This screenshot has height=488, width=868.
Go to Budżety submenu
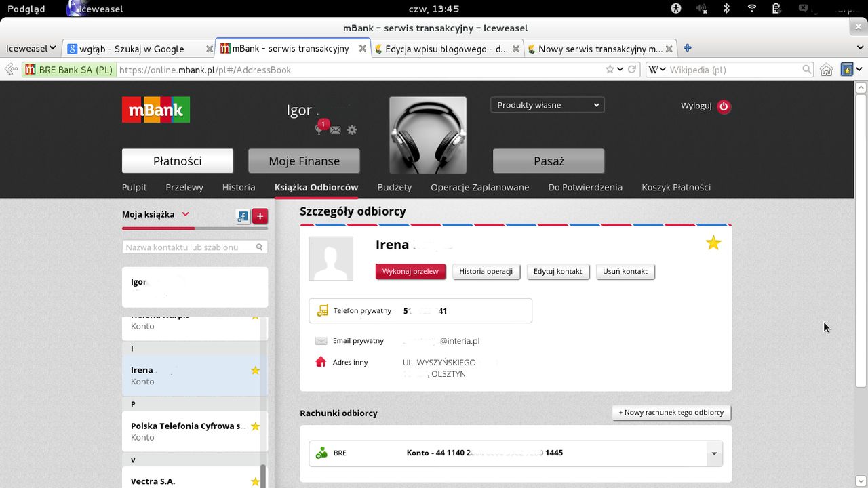point(395,187)
